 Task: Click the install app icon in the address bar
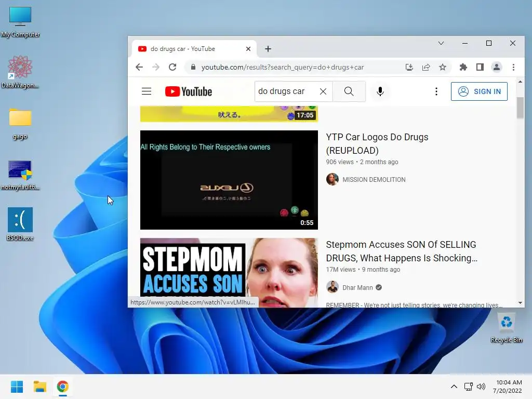coord(409,67)
